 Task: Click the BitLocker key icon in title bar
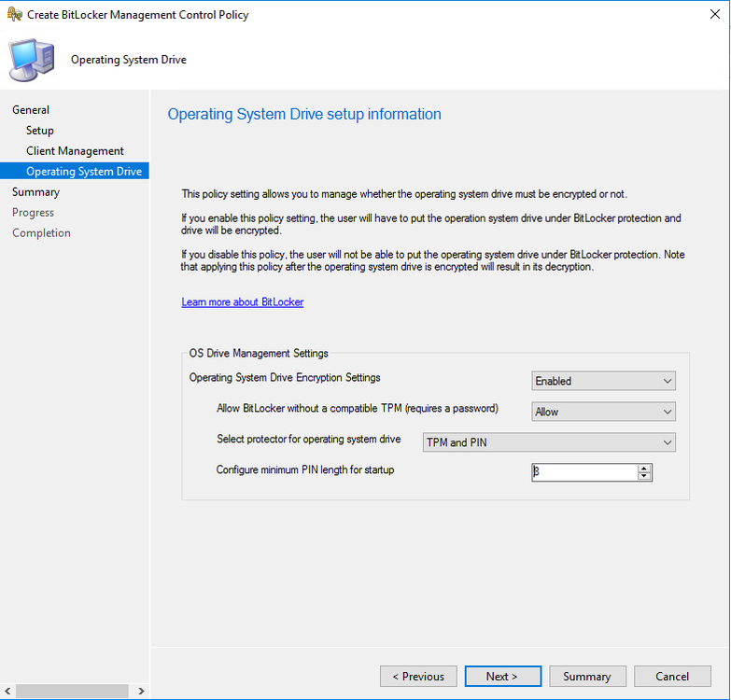(x=14, y=14)
